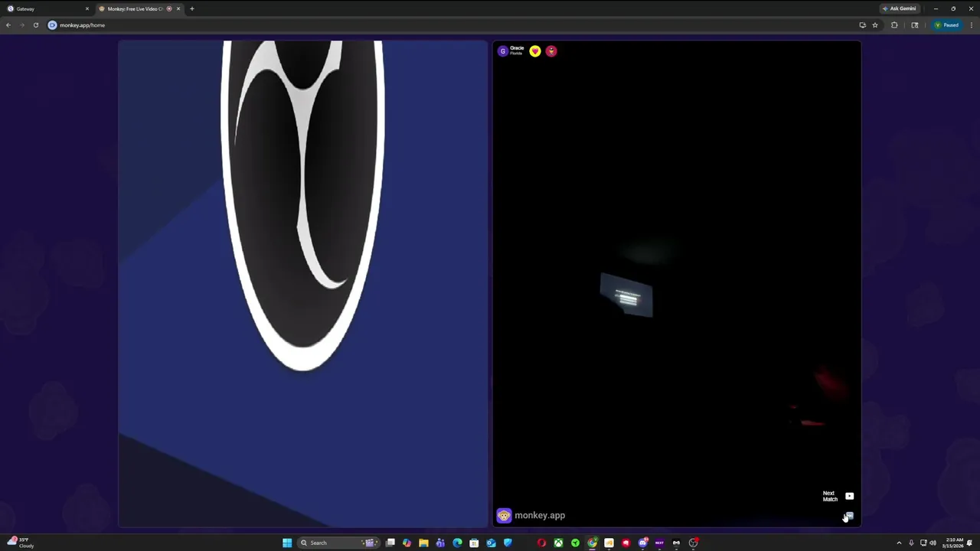Click the icon below Next Match
The width and height of the screenshot is (980, 551).
848,516
